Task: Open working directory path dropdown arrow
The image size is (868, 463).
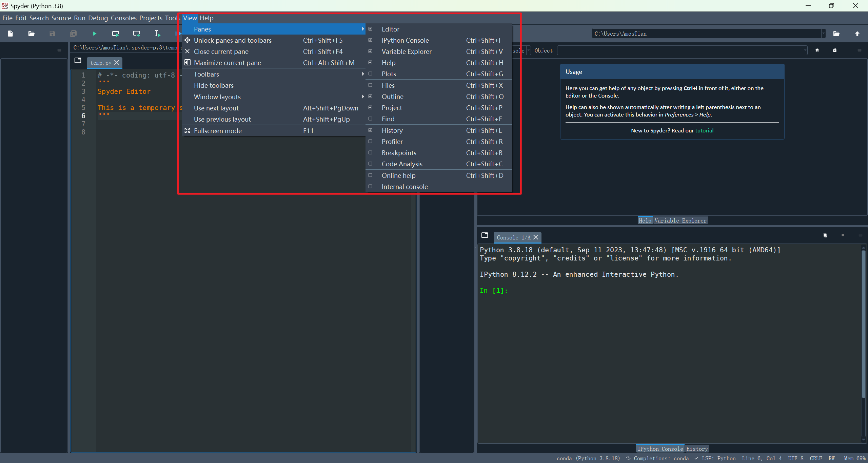Action: [824, 34]
